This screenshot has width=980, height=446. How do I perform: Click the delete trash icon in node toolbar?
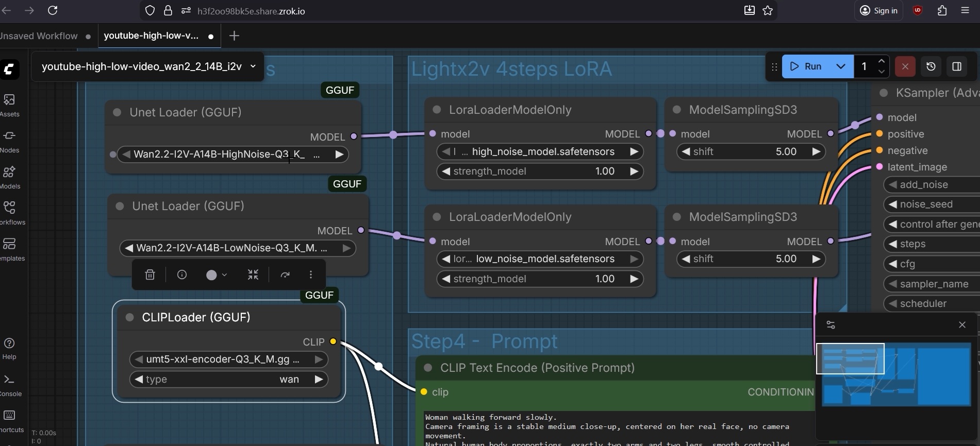[150, 275]
